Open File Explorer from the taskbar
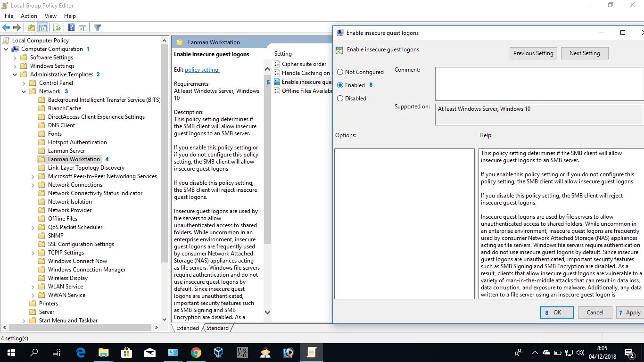 [x=103, y=352]
